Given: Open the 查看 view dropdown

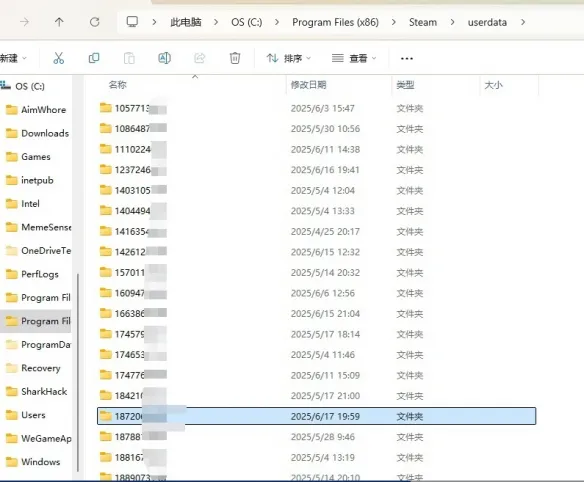Looking at the screenshot, I should (x=354, y=58).
